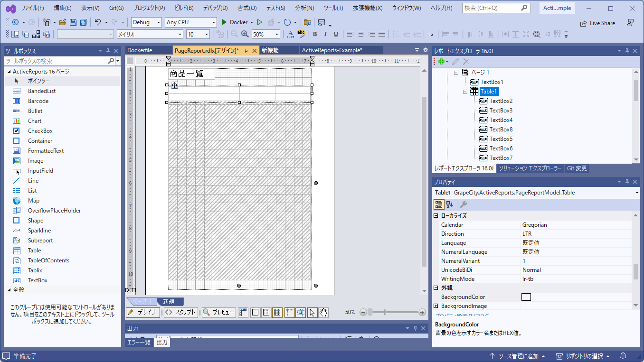Viewport: 644px width, 362px height.
Task: Open the ビルド(B) menu
Action: (x=184, y=8)
